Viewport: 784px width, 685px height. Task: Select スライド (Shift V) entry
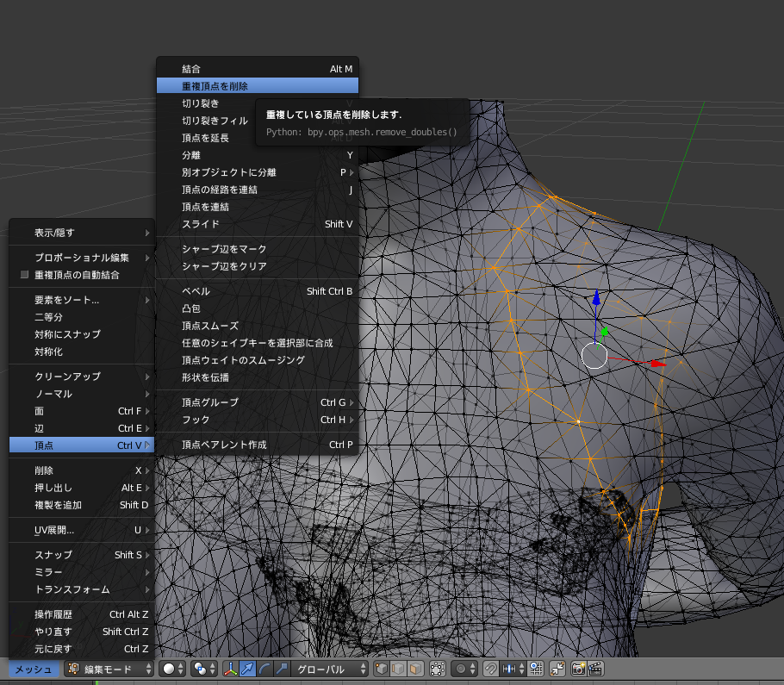258,224
